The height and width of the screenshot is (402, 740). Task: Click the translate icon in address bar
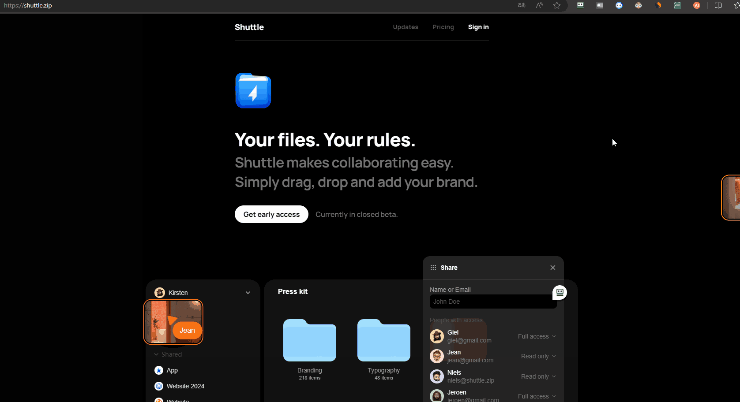pyautogui.click(x=521, y=6)
